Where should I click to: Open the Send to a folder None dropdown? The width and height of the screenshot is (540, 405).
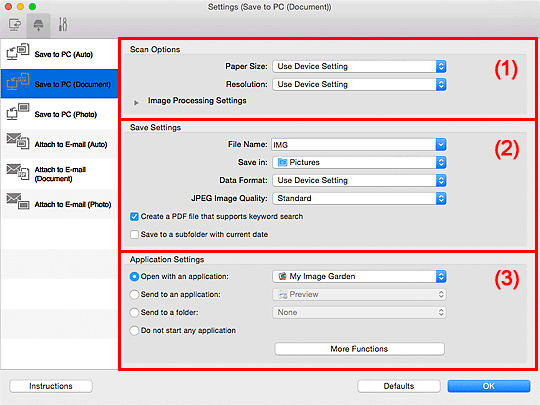[359, 312]
